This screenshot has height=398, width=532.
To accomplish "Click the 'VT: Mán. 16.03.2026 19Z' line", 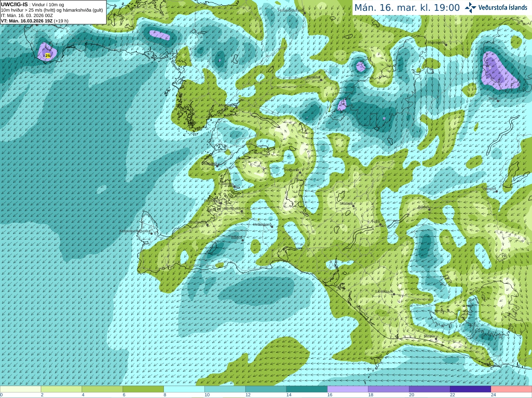I will [x=27, y=21].
